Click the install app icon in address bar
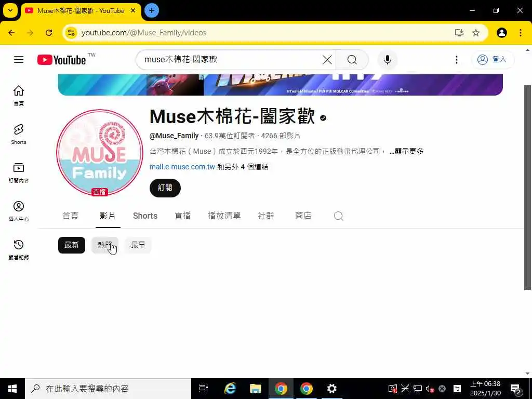The height and width of the screenshot is (399, 532). (x=459, y=33)
